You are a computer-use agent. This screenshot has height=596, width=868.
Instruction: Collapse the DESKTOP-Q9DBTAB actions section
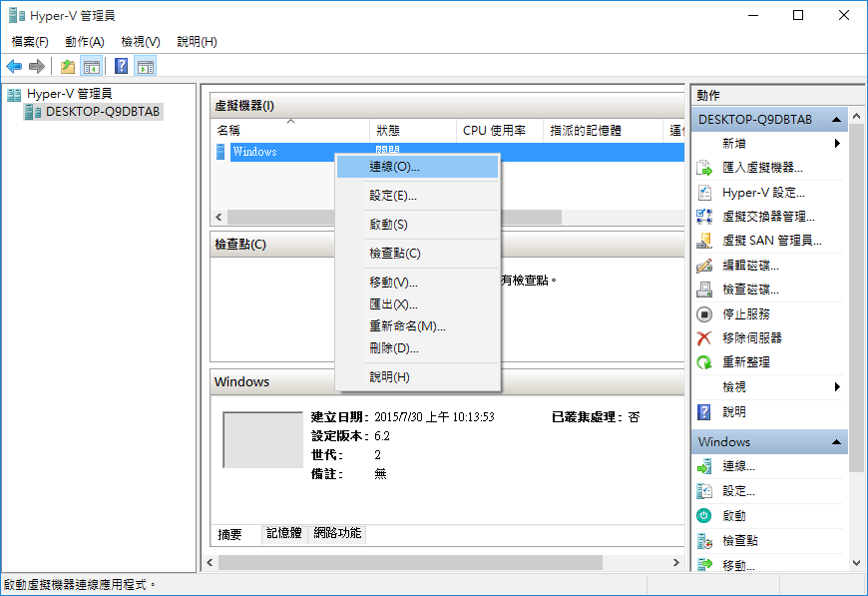coord(836,120)
